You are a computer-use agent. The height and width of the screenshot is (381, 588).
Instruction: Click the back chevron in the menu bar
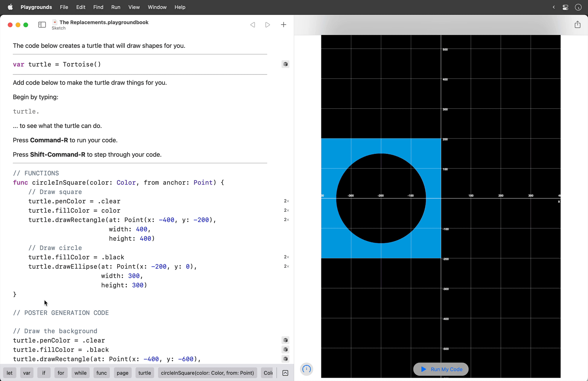pyautogui.click(x=554, y=7)
